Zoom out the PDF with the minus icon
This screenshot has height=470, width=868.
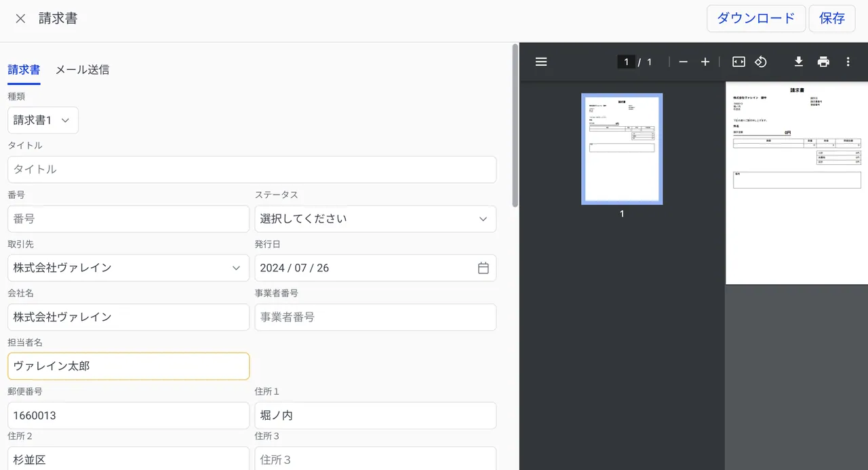pyautogui.click(x=683, y=62)
